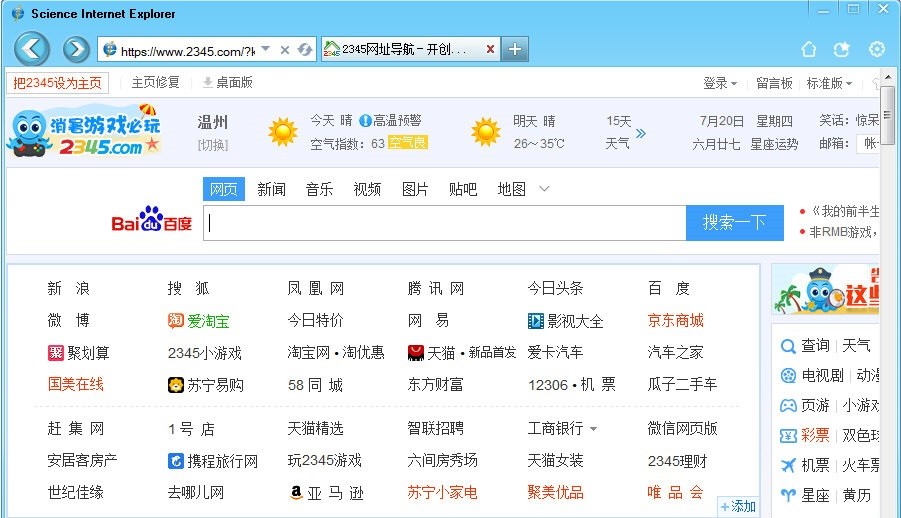Image resolution: width=901 pixels, height=518 pixels.
Task: Expand the 标准版 version dropdown
Action: pos(829,83)
